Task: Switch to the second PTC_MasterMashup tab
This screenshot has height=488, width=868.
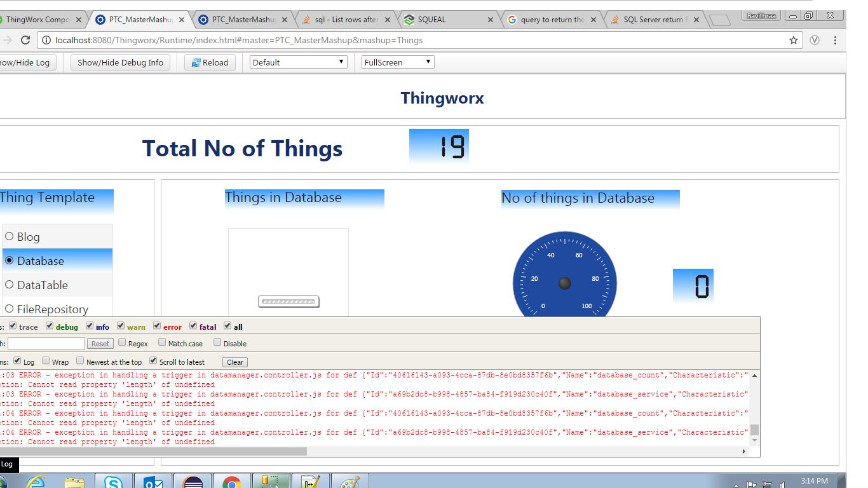Action: pyautogui.click(x=243, y=20)
